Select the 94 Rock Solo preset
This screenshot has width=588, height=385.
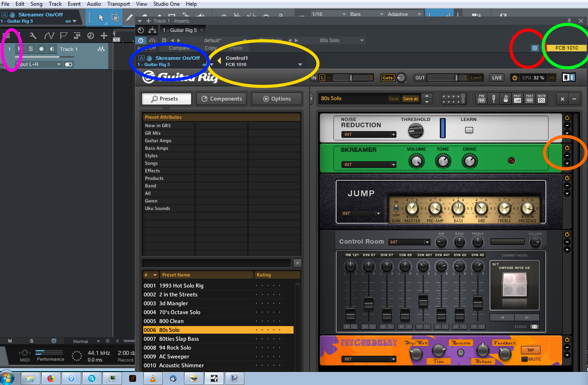tap(218, 348)
